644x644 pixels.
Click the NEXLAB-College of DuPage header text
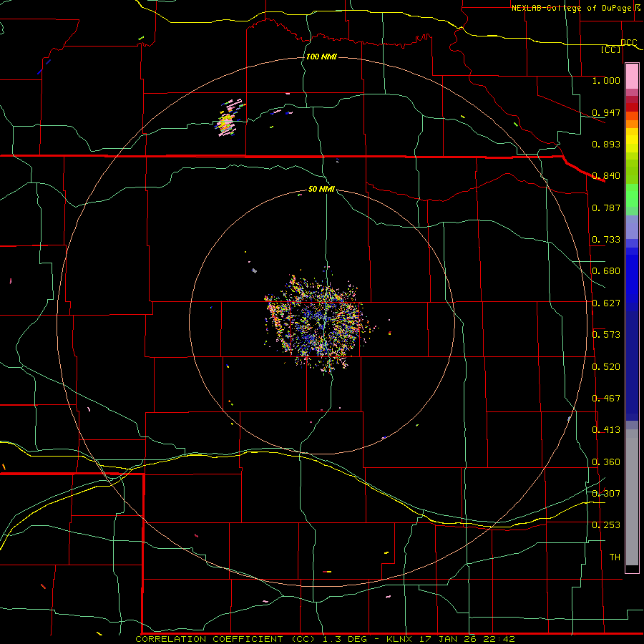point(571,8)
